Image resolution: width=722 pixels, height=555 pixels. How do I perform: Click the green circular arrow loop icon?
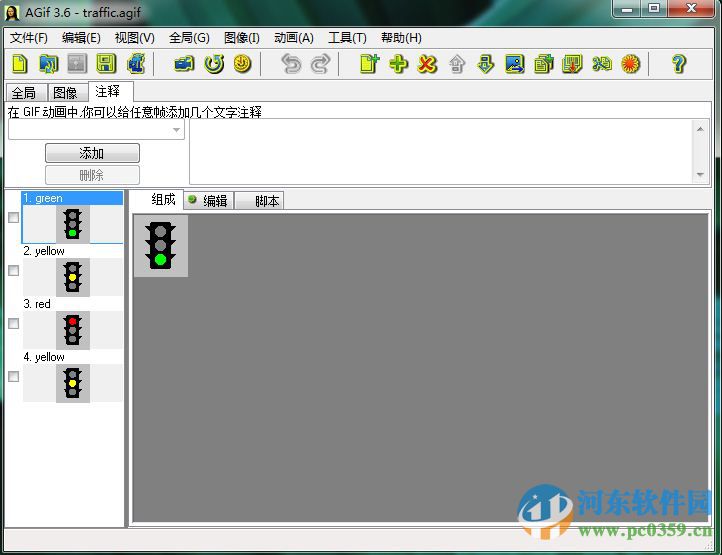pos(214,64)
